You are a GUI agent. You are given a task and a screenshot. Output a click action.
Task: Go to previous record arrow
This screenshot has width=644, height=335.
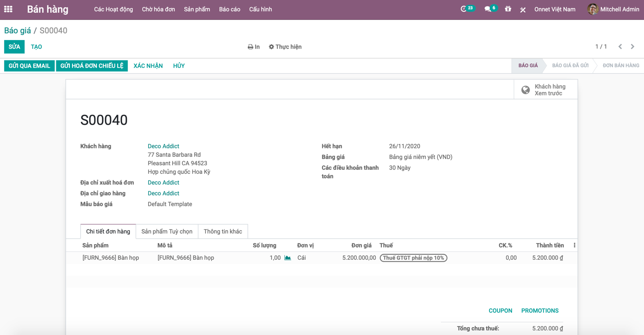coord(620,47)
